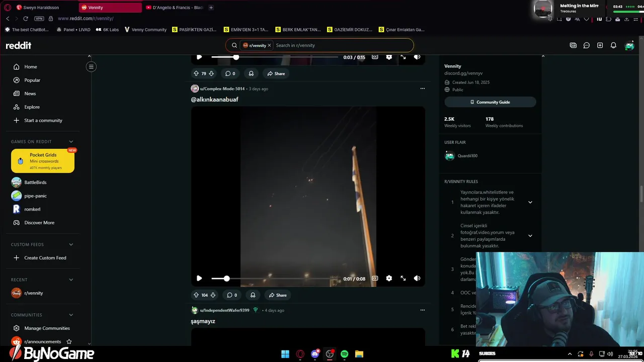
Task: Go to News in the sidebar
Action: click(30, 94)
